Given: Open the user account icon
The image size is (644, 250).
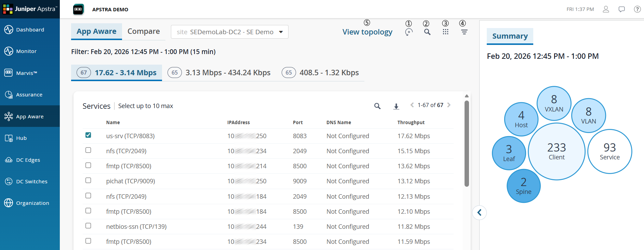Looking at the screenshot, I should point(606,9).
